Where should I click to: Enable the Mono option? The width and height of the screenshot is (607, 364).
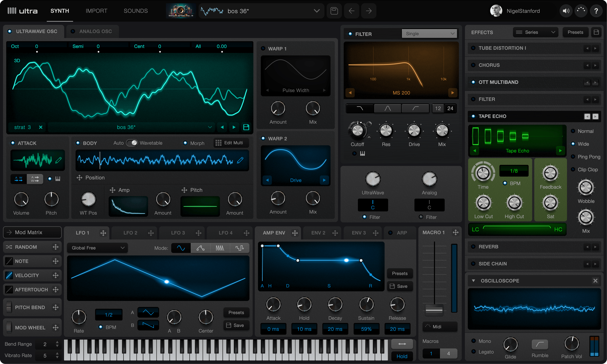coord(474,341)
